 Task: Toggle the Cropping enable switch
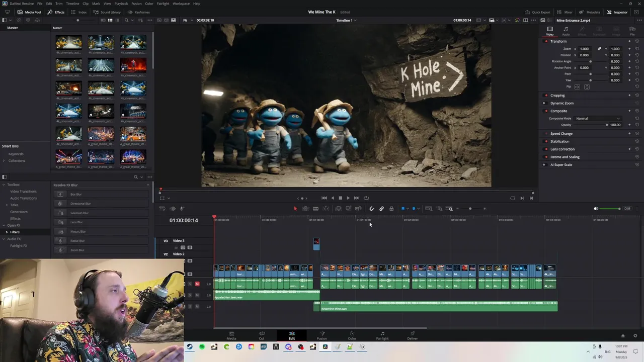tap(546, 96)
